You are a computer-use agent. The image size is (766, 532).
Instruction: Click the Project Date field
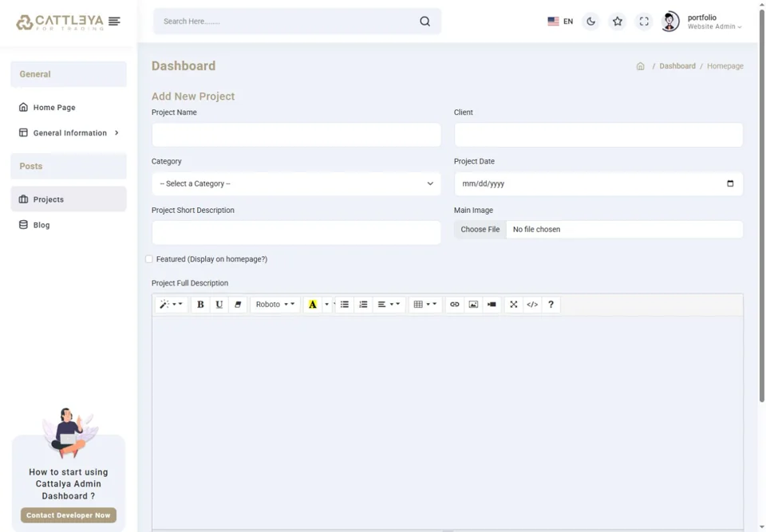click(598, 183)
